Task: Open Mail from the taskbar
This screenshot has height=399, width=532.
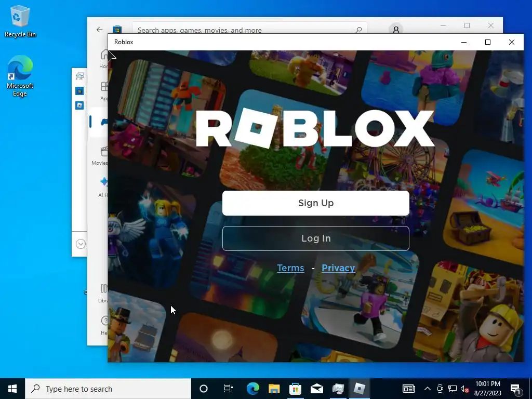Action: [316, 389]
